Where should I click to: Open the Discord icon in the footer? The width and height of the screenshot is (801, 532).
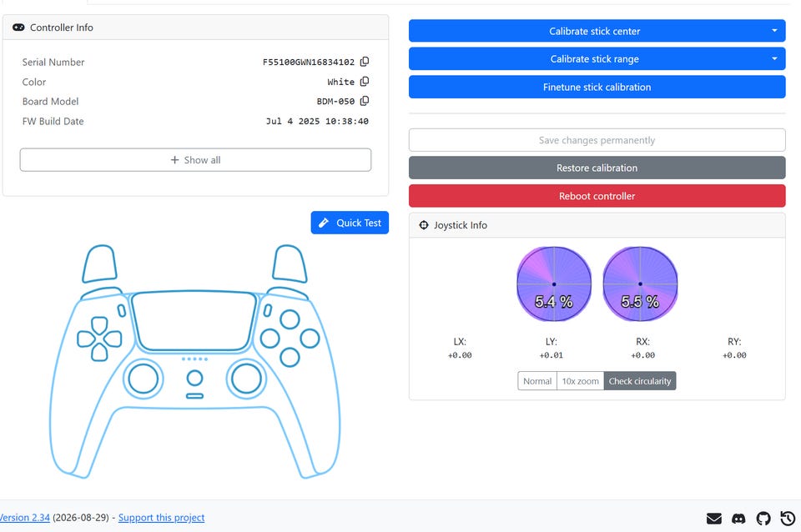tap(738, 519)
